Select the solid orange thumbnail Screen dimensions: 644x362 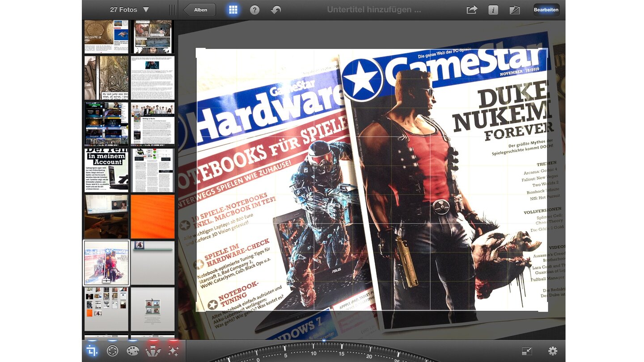pos(153,216)
